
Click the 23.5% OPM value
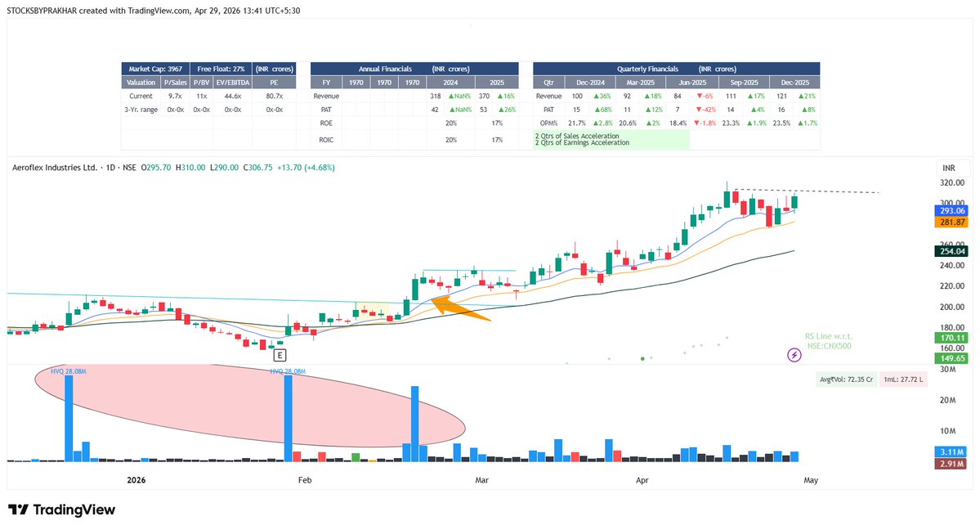click(x=781, y=124)
